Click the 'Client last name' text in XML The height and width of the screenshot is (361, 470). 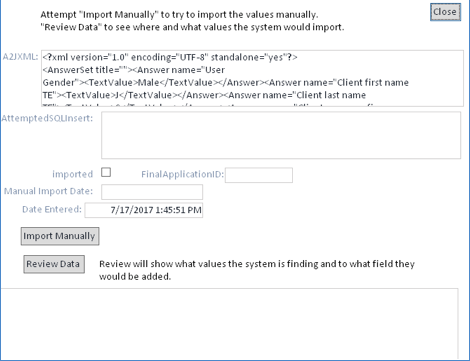[x=331, y=95]
